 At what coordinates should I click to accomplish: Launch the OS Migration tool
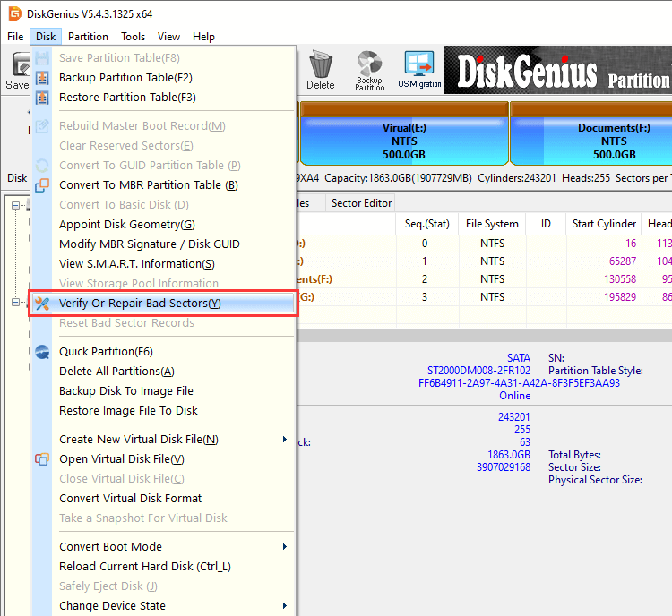[x=419, y=70]
